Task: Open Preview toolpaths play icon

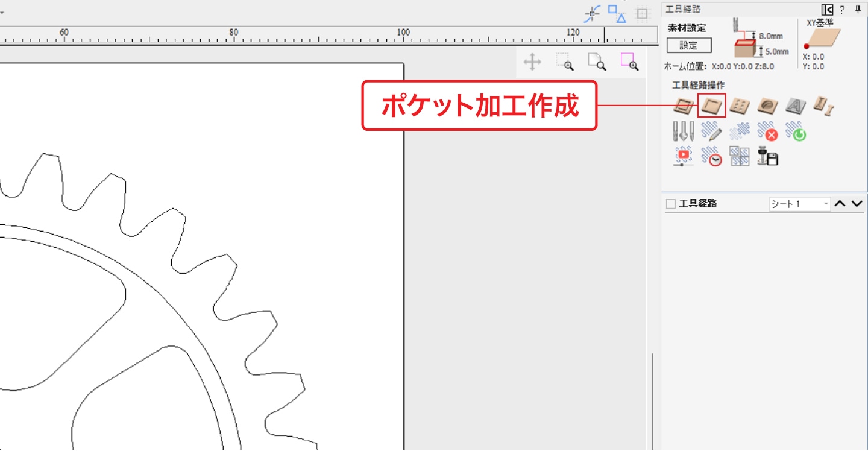Action: pos(684,156)
